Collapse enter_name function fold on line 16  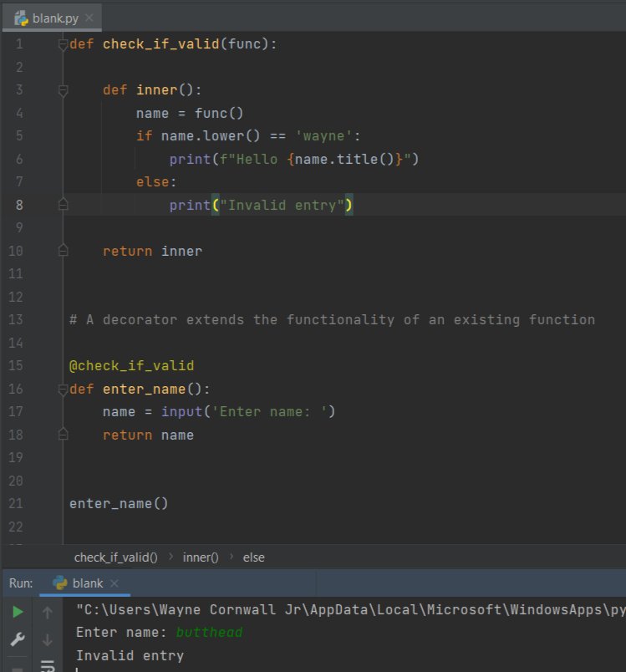(x=63, y=389)
